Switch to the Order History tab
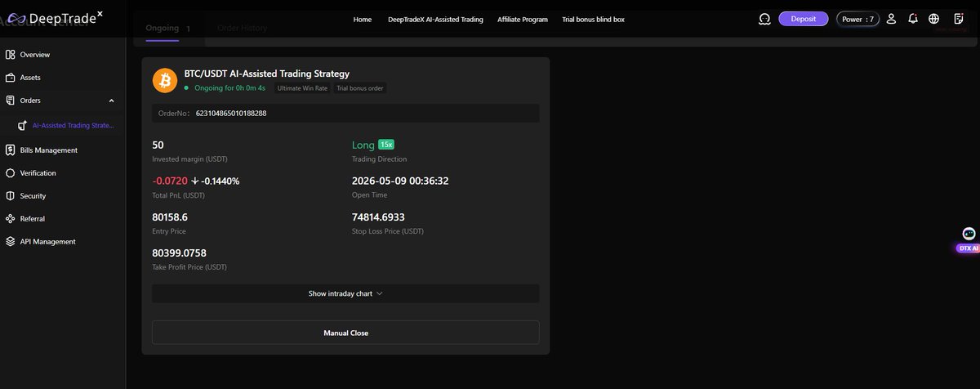The height and width of the screenshot is (389, 980). pyautogui.click(x=242, y=28)
